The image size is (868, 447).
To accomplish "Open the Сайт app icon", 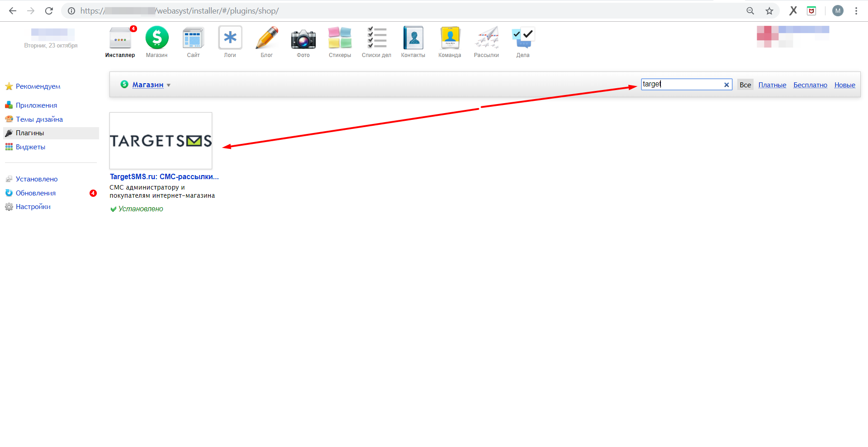I will click(194, 38).
